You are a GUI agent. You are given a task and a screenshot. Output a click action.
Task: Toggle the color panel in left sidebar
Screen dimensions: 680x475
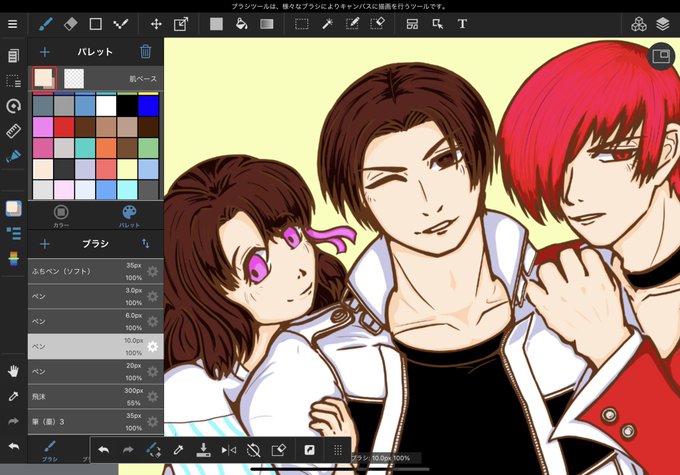(x=13, y=208)
